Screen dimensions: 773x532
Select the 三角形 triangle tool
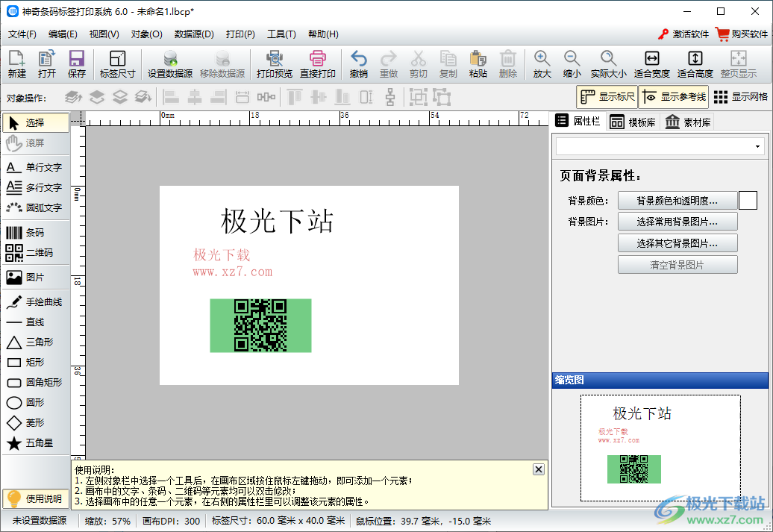click(36, 342)
